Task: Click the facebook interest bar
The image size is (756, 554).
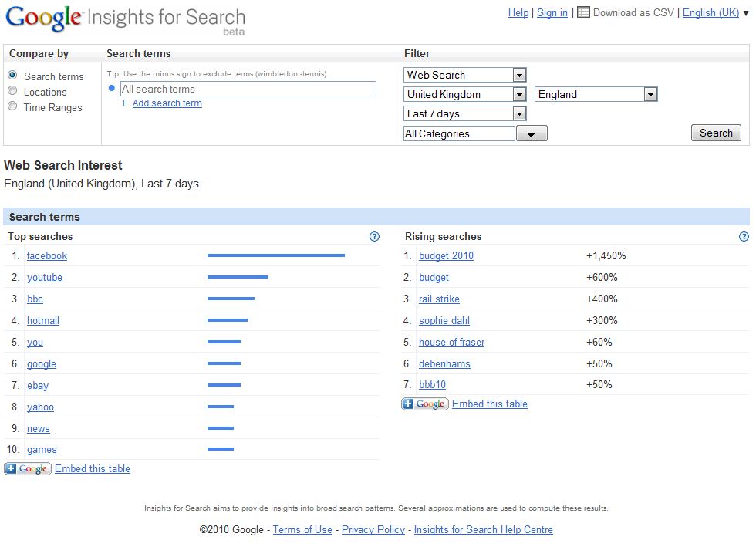Action: click(276, 255)
